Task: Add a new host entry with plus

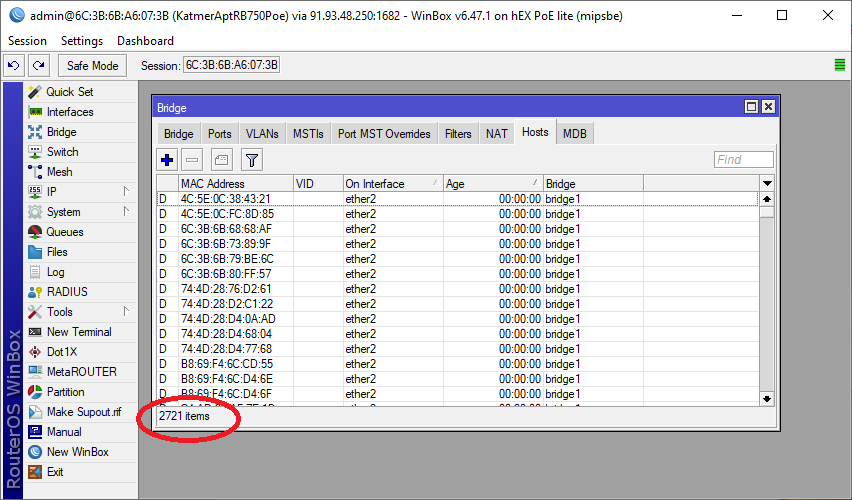Action: pos(167,160)
